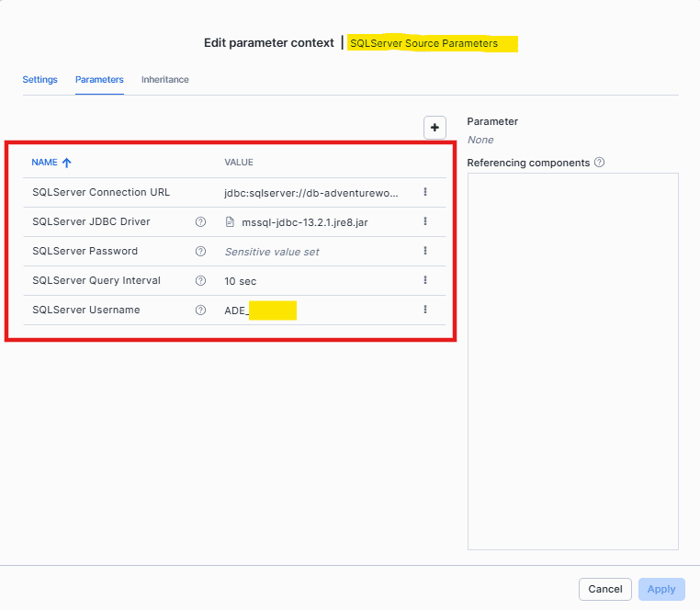This screenshot has height=610, width=700.
Task: Click the NAME column header
Action: tap(44, 162)
